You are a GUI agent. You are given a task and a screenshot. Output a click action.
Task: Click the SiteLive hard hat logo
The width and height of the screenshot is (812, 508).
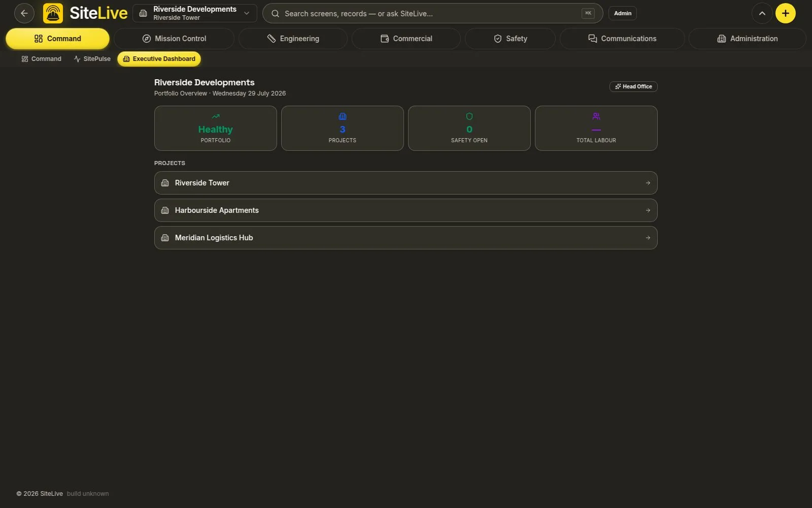coord(53,13)
